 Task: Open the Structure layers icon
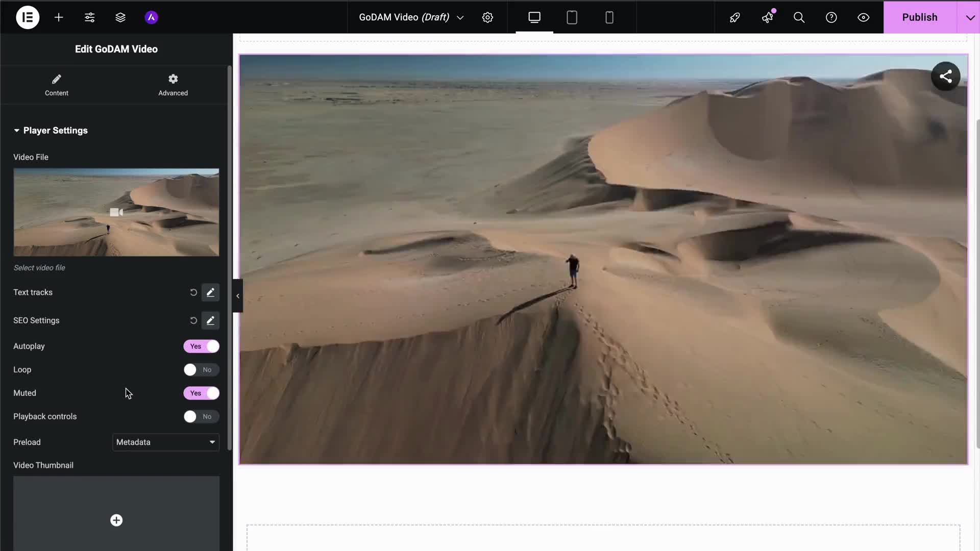120,17
